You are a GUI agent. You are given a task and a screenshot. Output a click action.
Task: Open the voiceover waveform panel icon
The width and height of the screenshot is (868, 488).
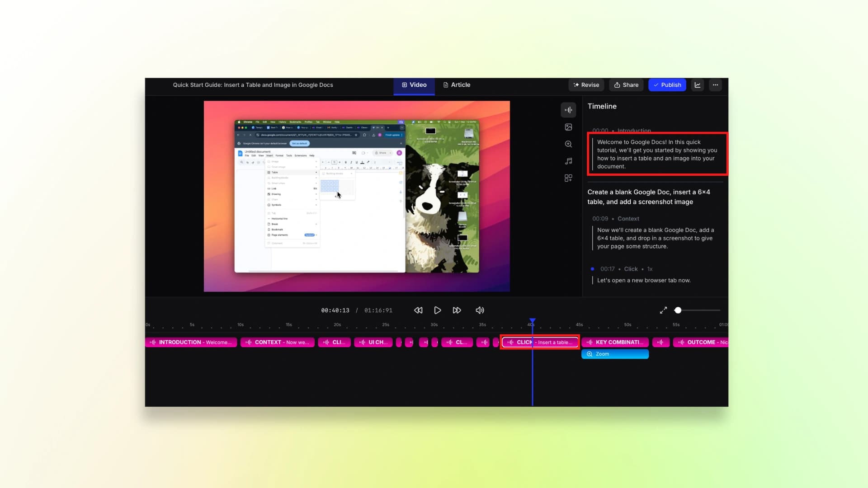click(x=568, y=110)
